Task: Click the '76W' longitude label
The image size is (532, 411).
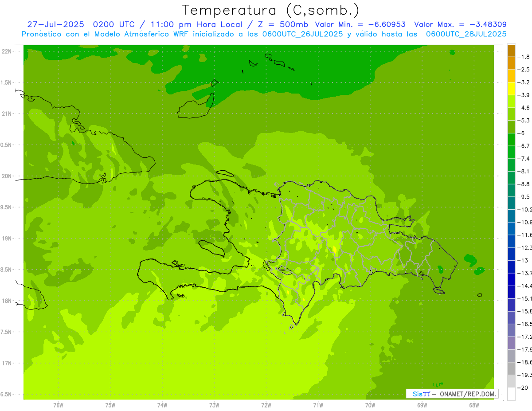Action: tap(58, 405)
